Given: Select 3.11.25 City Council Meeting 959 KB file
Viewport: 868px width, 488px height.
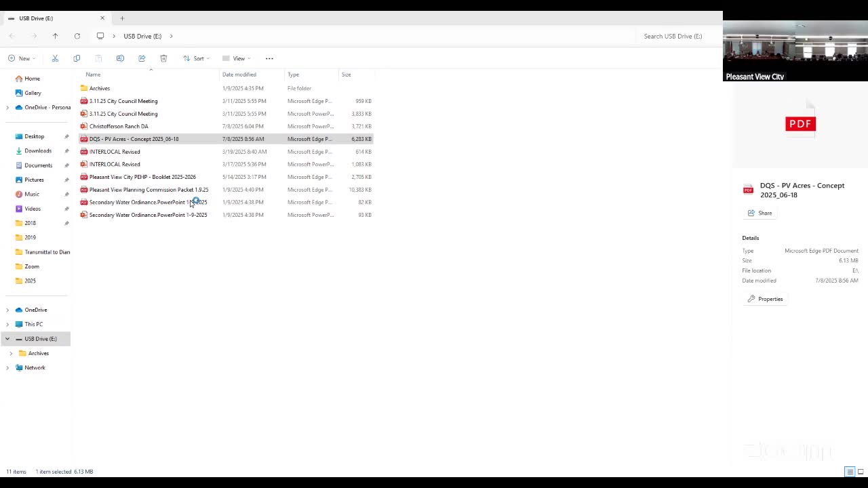Looking at the screenshot, I should click(226, 101).
